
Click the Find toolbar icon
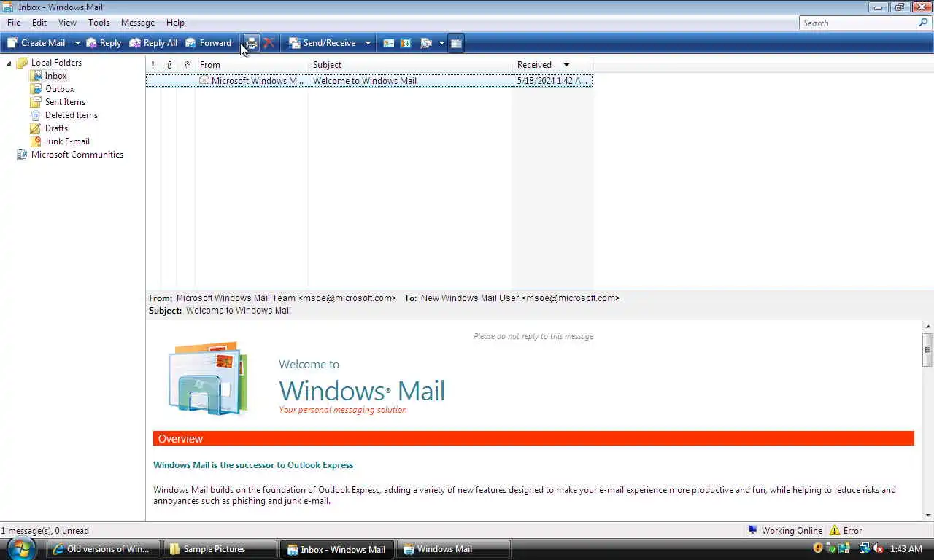click(x=427, y=43)
